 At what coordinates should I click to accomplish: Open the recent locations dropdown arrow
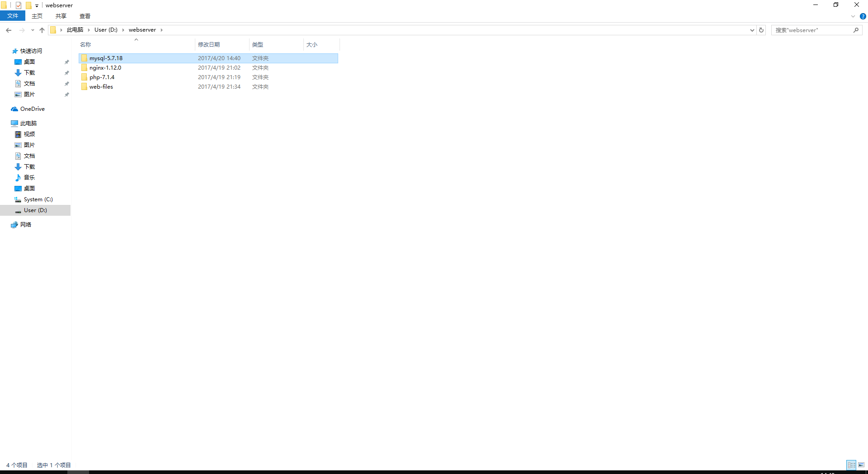33,30
